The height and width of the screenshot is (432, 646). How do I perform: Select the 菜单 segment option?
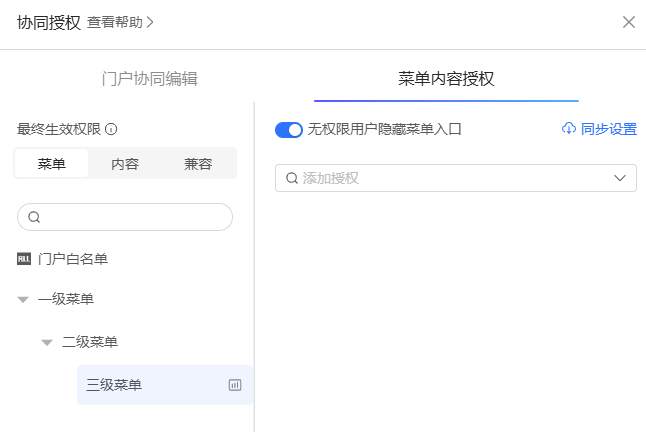pyautogui.click(x=51, y=164)
